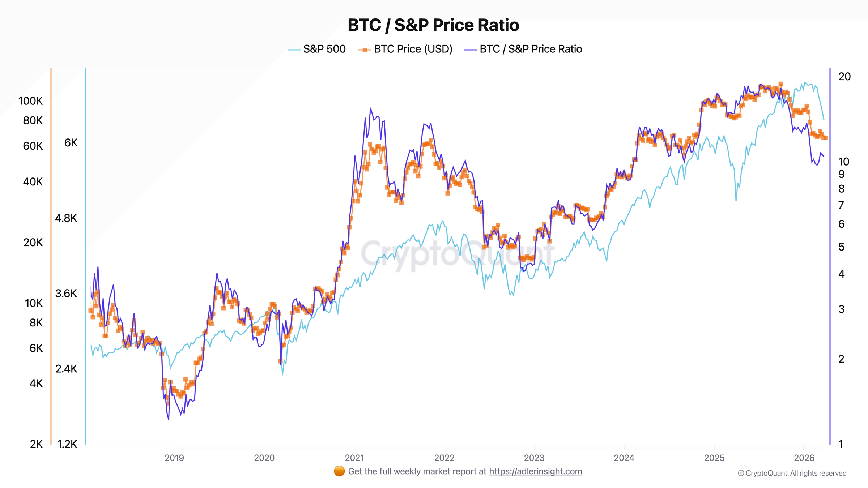Click the 2K label on BTC axis

[36, 444]
